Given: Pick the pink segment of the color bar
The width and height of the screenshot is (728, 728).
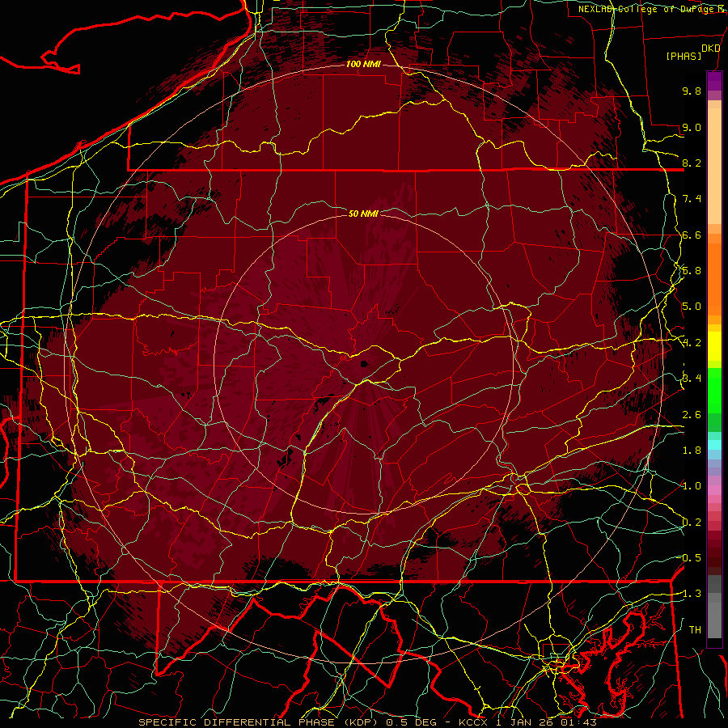Looking at the screenshot, I should [x=714, y=490].
